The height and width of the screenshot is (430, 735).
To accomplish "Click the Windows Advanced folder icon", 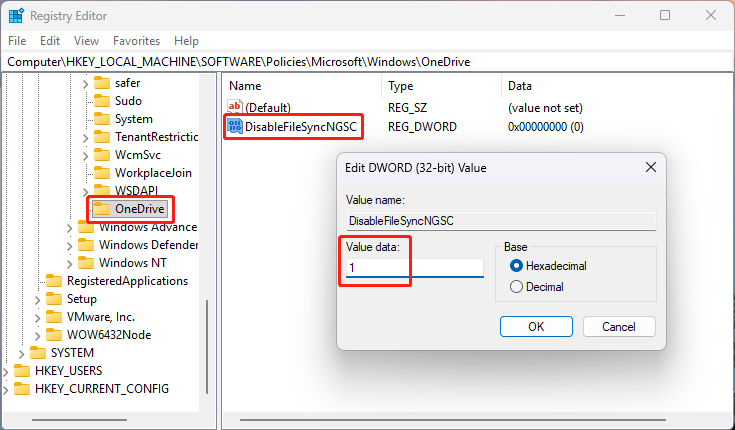I will pyautogui.click(x=86, y=227).
